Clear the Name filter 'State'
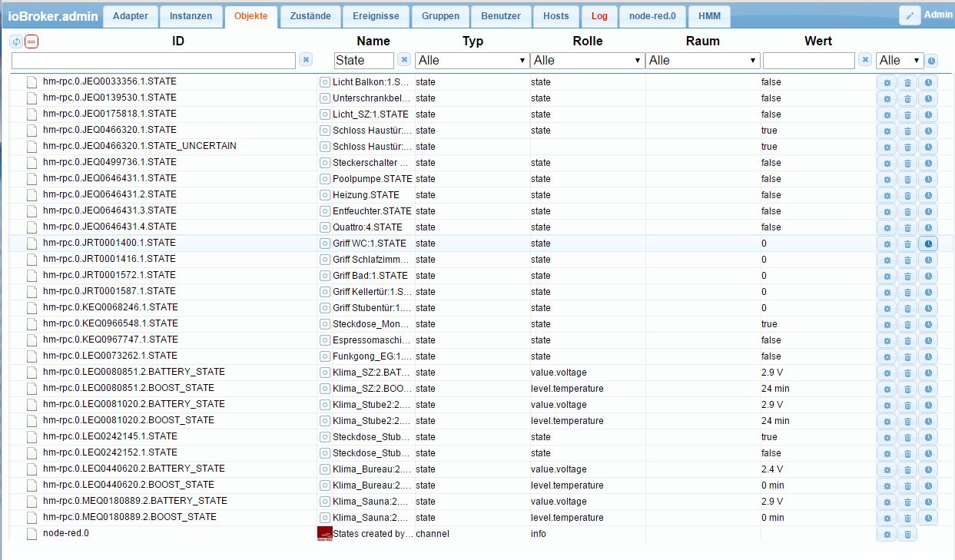This screenshot has width=955, height=560. (403, 60)
